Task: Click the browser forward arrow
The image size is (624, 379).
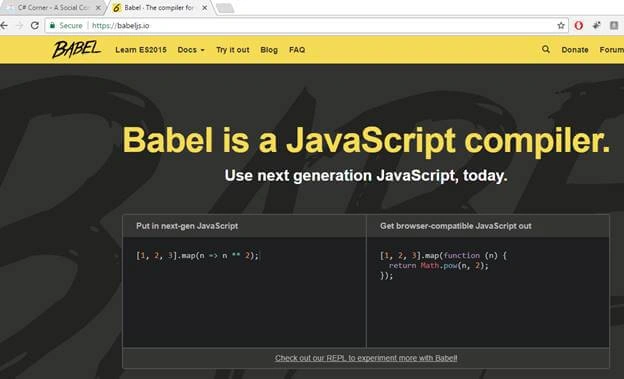Action: [20, 25]
